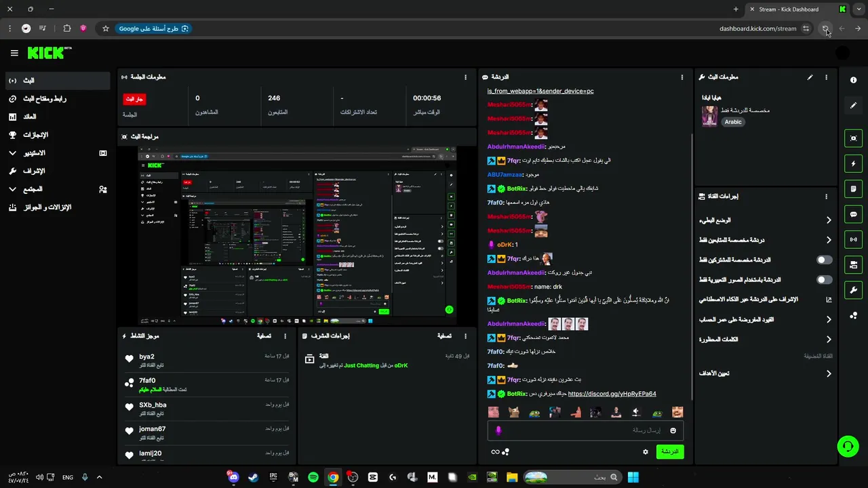The width and height of the screenshot is (868, 488).
Task: Open the chat panel three-dot menu
Action: point(682,77)
